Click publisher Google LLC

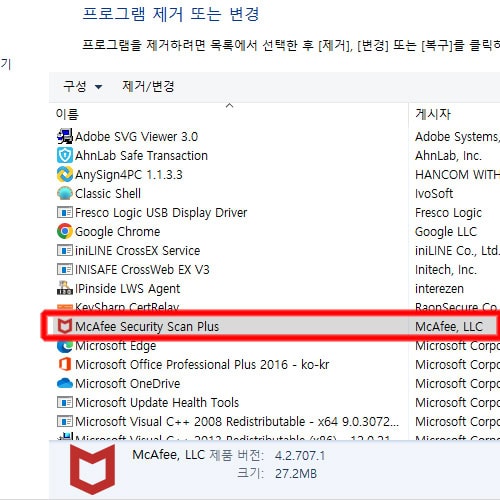[446, 232]
